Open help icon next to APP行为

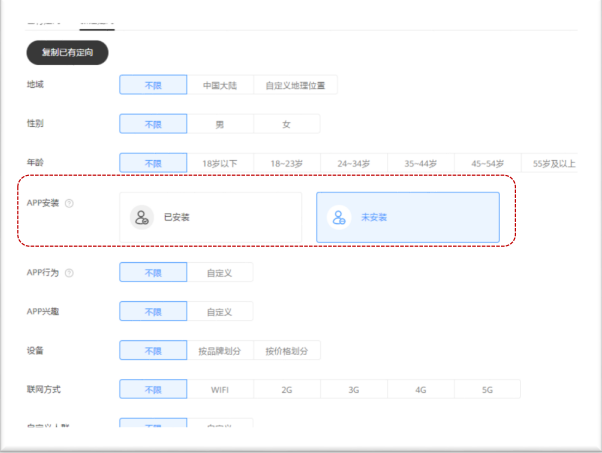click(69, 273)
